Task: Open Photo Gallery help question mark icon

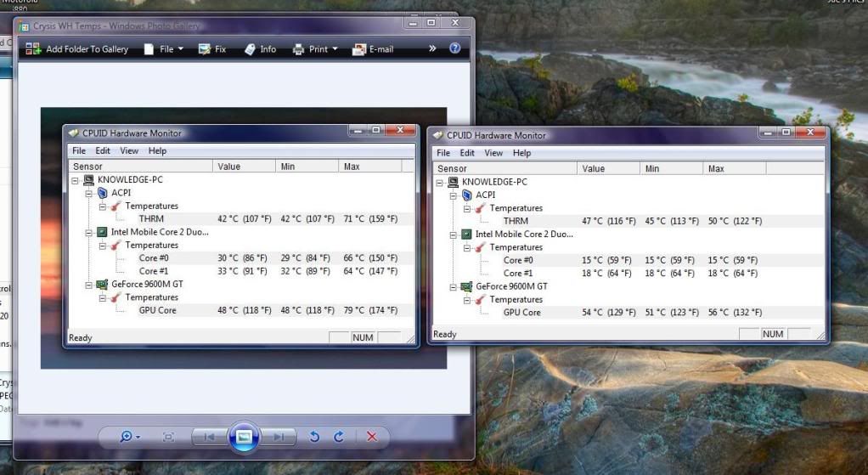Action: (x=455, y=48)
